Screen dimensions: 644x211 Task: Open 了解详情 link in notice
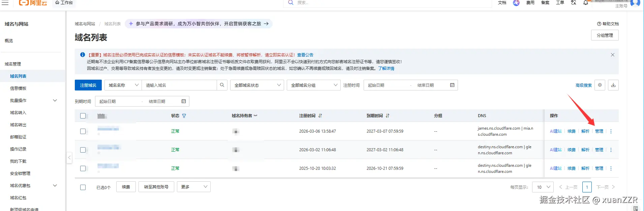386,68
